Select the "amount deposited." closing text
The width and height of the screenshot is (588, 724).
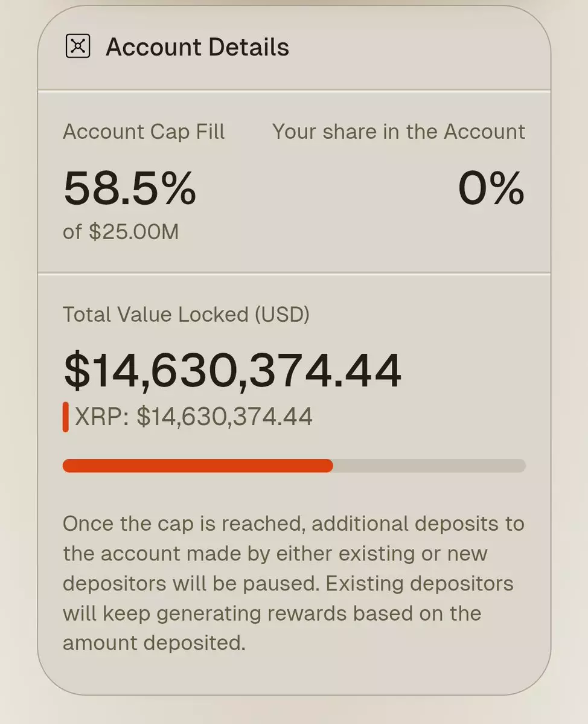tap(154, 642)
